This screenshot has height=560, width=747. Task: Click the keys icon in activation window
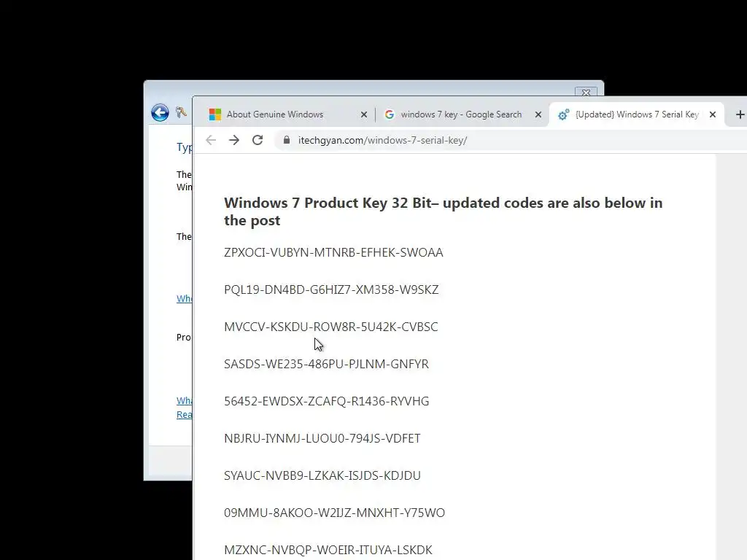[181, 112]
